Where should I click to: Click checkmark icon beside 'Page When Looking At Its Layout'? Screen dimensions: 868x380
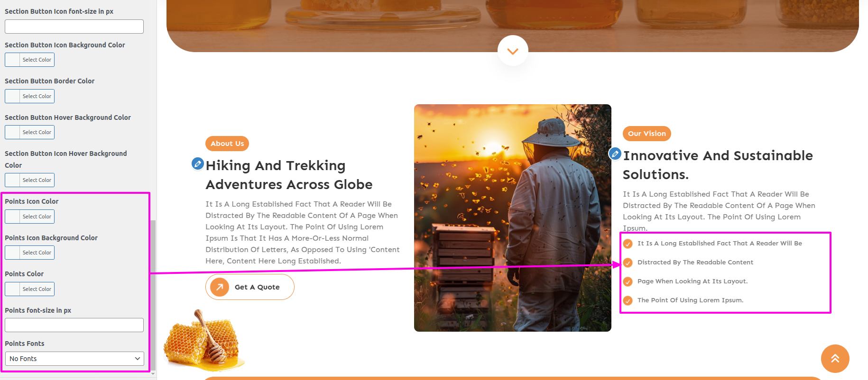(x=628, y=281)
